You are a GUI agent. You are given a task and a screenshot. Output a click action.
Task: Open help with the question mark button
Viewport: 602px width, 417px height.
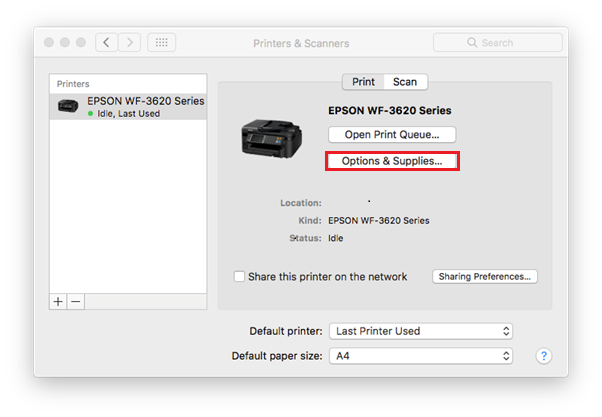click(544, 356)
